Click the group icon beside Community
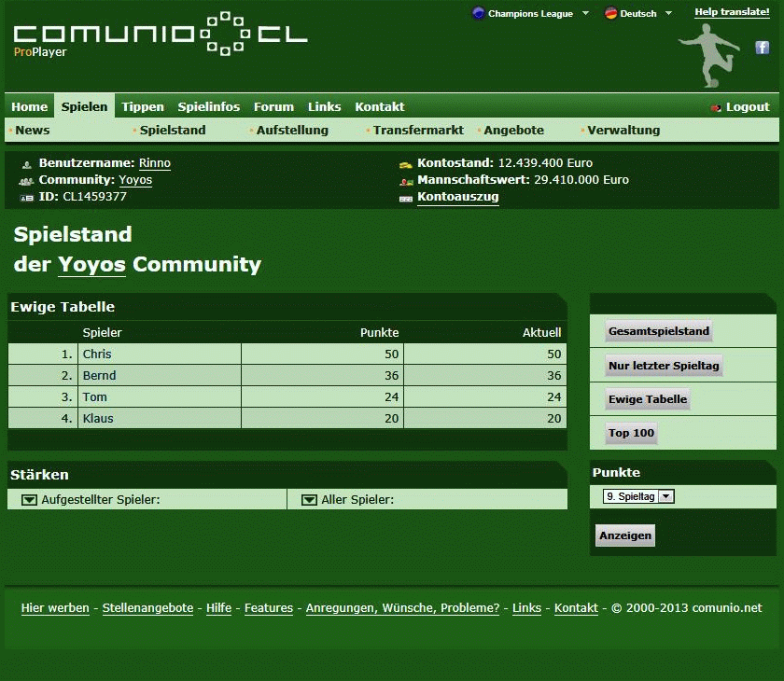The height and width of the screenshot is (681, 784). pos(26,181)
